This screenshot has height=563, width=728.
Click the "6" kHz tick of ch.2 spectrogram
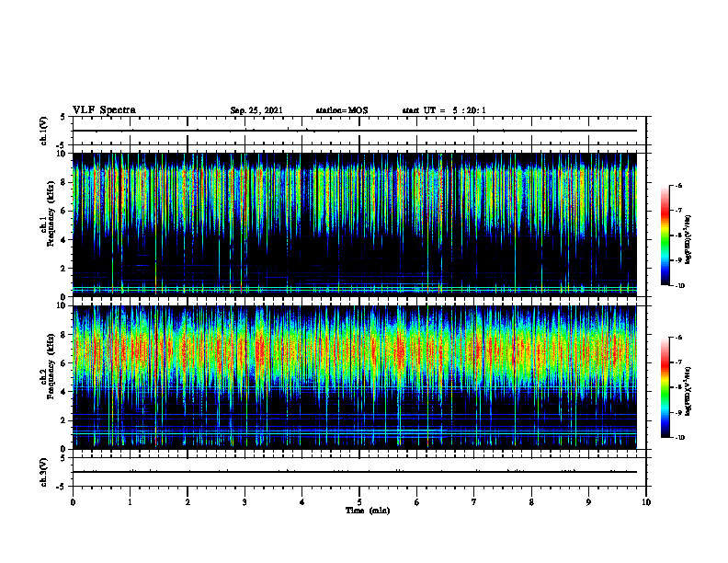(63, 363)
